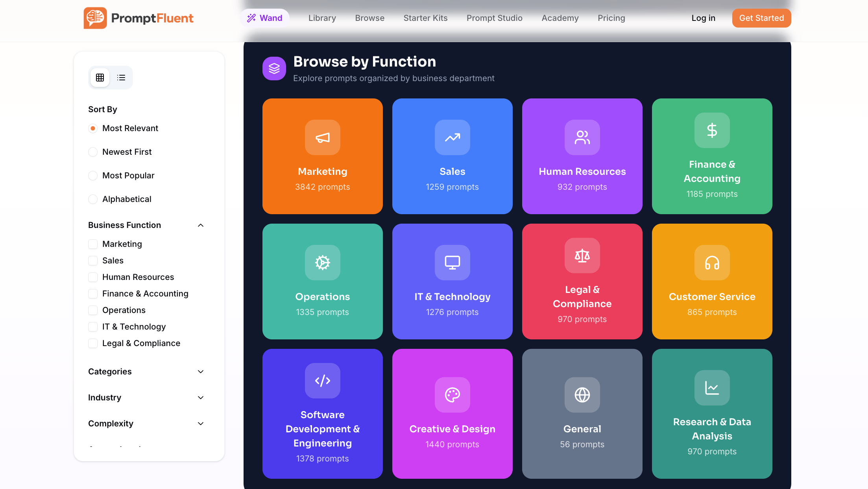The image size is (868, 489).
Task: Click the gear icon on the Operations card
Action: (x=322, y=263)
